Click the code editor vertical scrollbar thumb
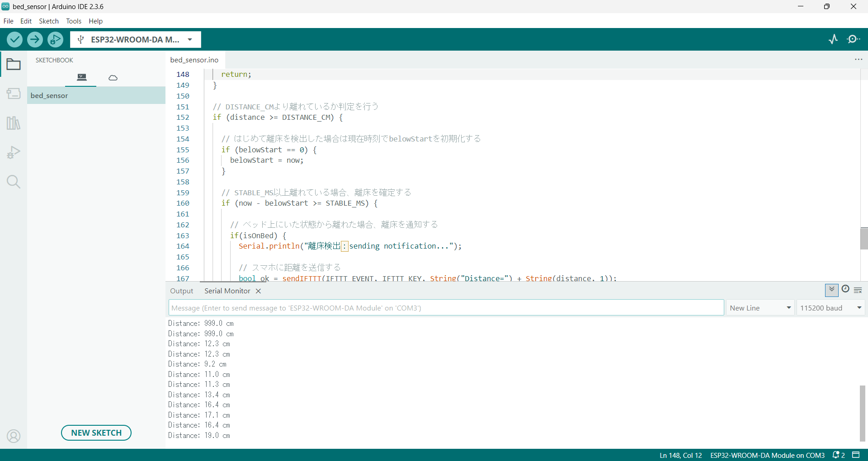The image size is (868, 461). [864, 239]
